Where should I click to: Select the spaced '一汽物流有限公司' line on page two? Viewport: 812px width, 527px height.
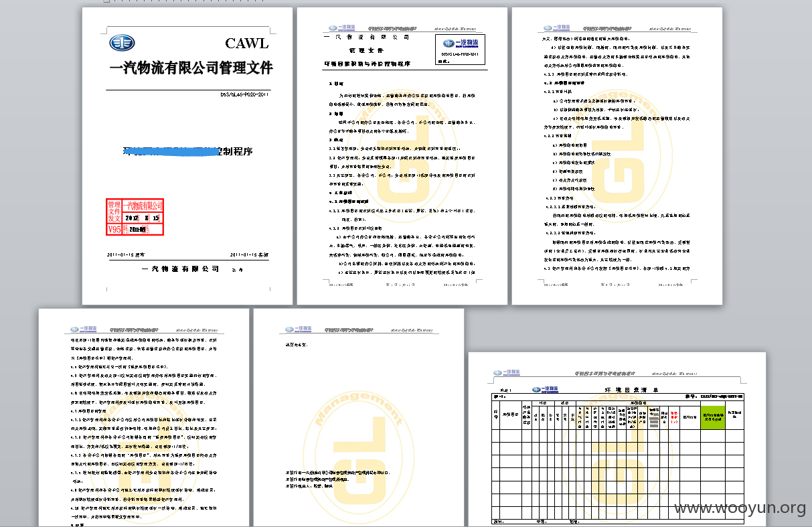tap(366, 37)
